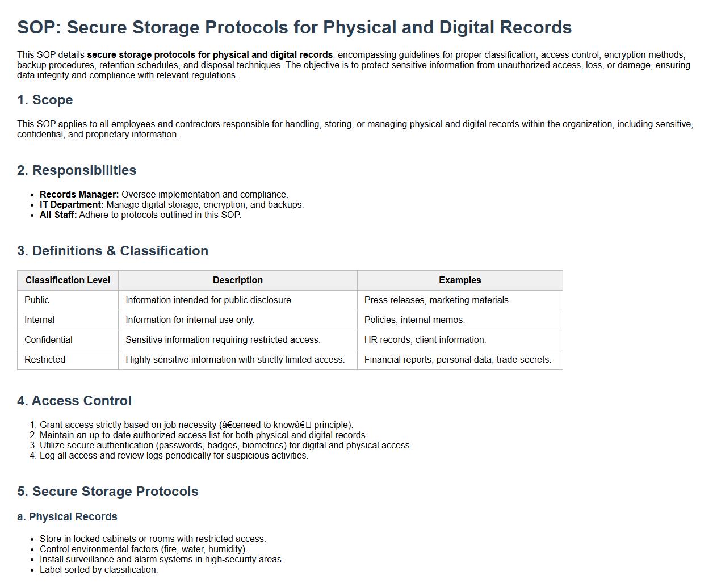The height and width of the screenshot is (588, 717).
Task: Select the "Public" classification cell
Action: click(x=37, y=300)
